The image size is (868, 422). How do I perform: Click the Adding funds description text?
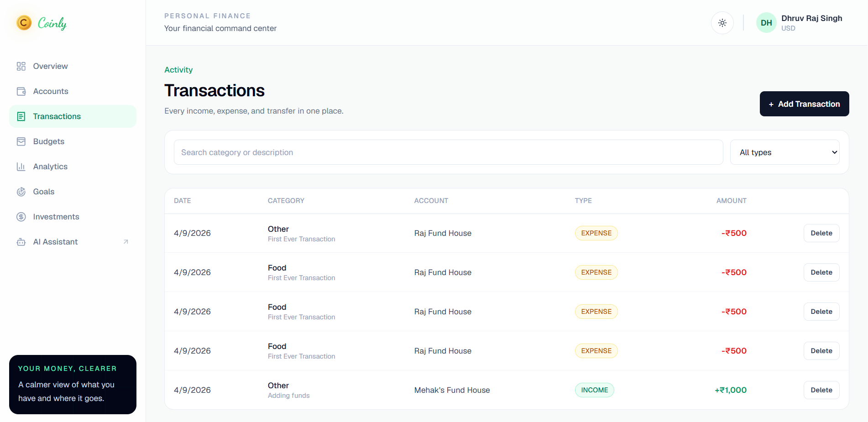288,396
